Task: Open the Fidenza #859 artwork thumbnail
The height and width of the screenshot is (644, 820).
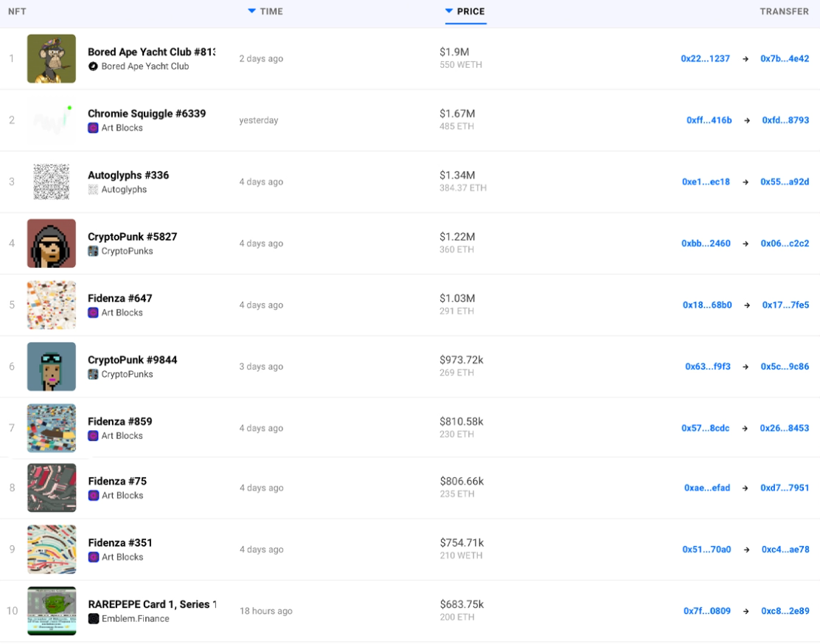Action: tap(52, 428)
